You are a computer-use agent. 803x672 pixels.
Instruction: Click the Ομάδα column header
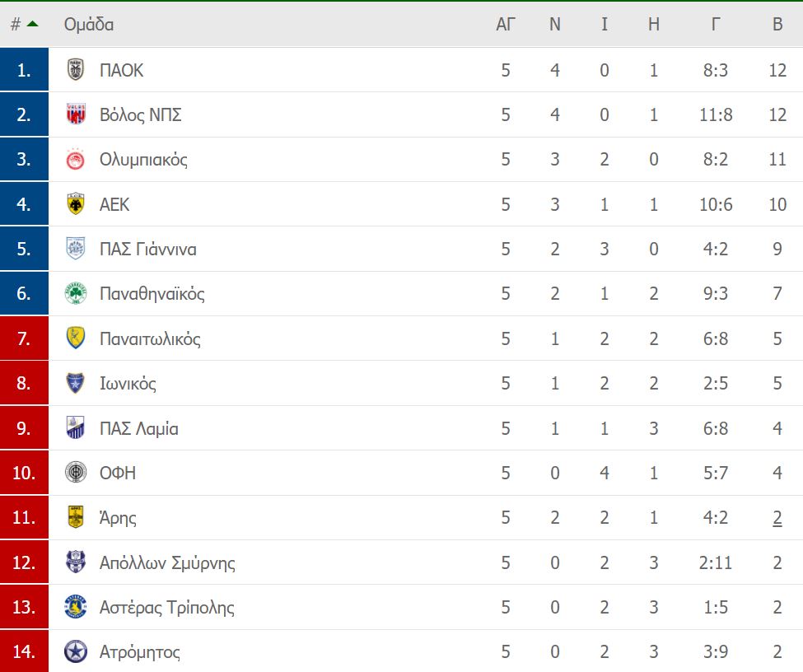89,24
